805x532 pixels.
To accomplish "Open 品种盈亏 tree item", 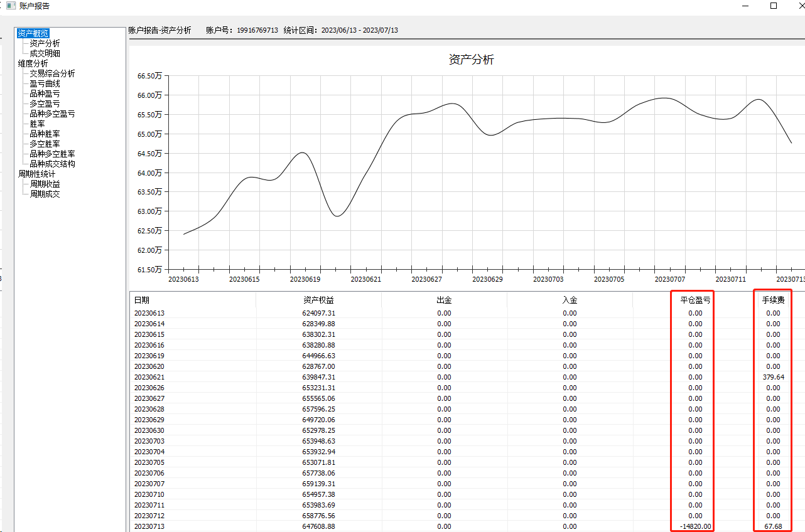I will click(45, 93).
